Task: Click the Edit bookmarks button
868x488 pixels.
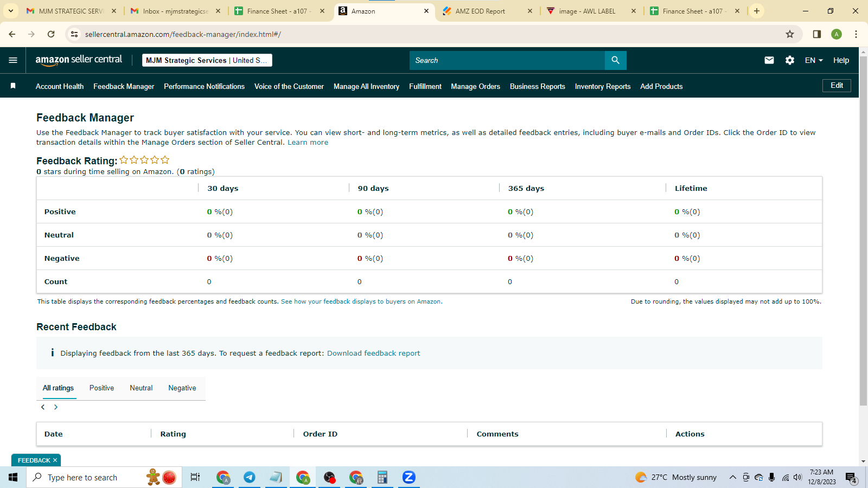Action: pyautogui.click(x=837, y=86)
